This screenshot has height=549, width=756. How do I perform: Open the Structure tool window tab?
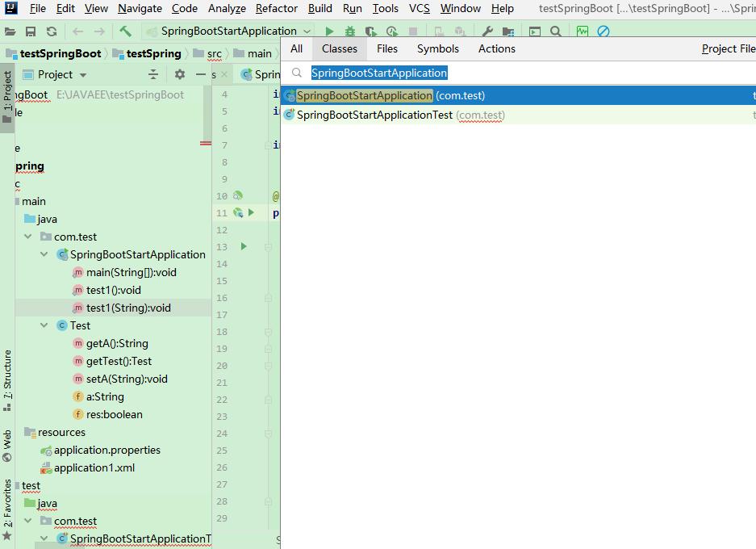click(x=7, y=379)
